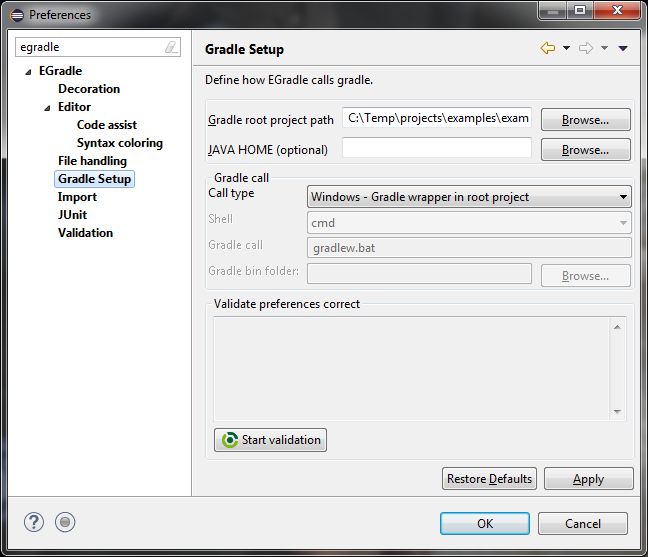Open the Import preferences page
The width and height of the screenshot is (648, 557).
[x=77, y=197]
